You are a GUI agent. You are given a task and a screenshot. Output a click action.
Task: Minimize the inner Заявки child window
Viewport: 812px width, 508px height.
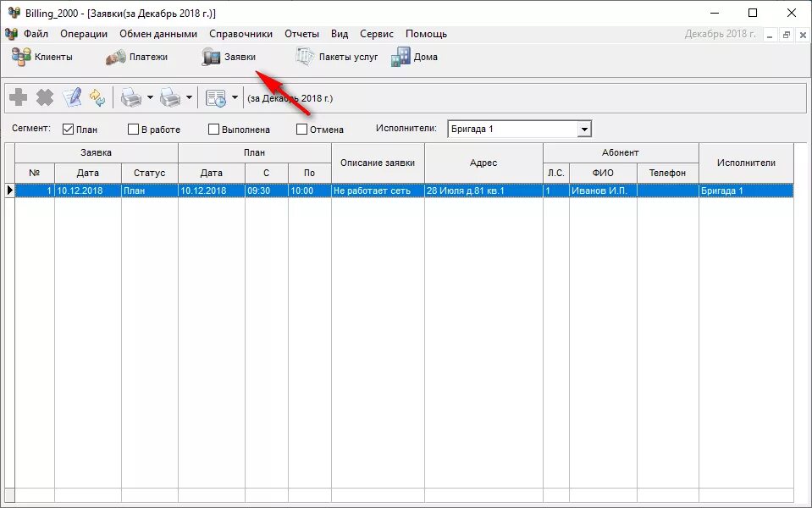pyautogui.click(x=770, y=36)
